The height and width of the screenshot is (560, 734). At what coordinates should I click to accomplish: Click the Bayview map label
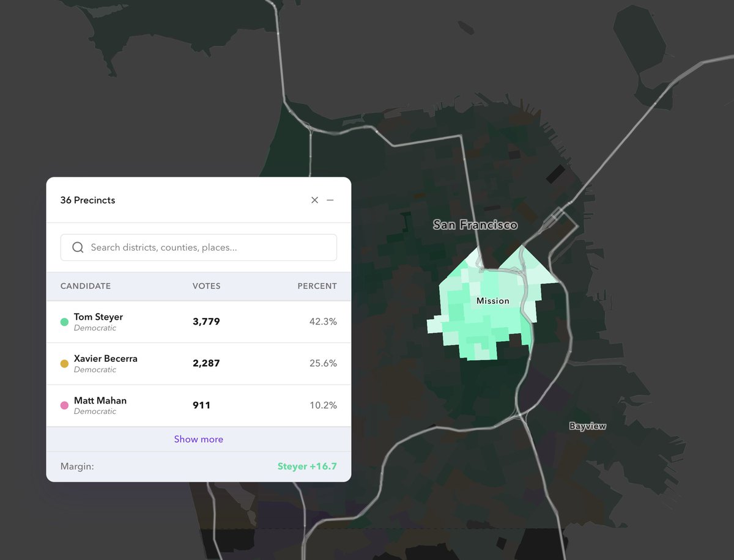pos(587,426)
